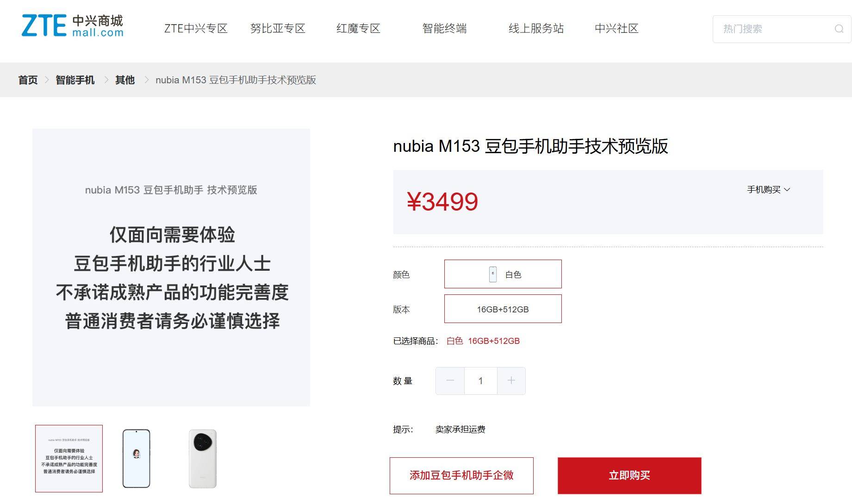The image size is (852, 504).
Task: Visit the 线上服务站 page
Action: [x=536, y=29]
